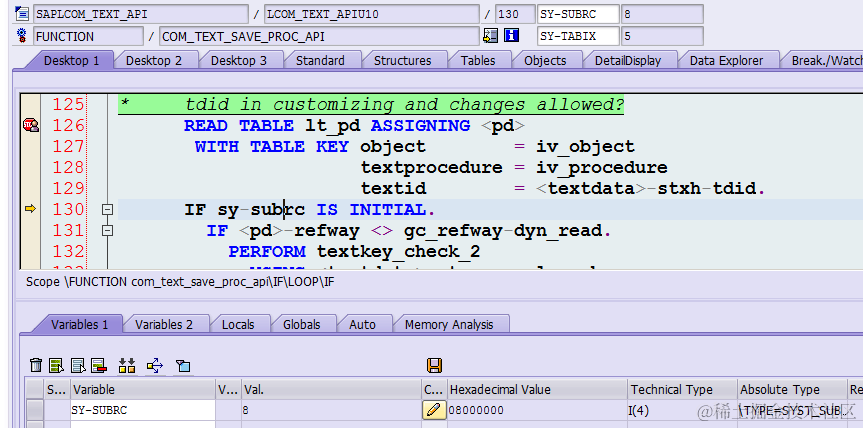
Task: Open the DetailDisplay tab
Action: [628, 61]
